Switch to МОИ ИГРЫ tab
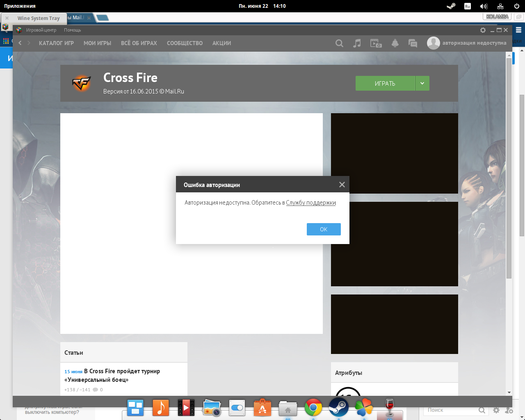This screenshot has height=420, width=525. pyautogui.click(x=97, y=43)
